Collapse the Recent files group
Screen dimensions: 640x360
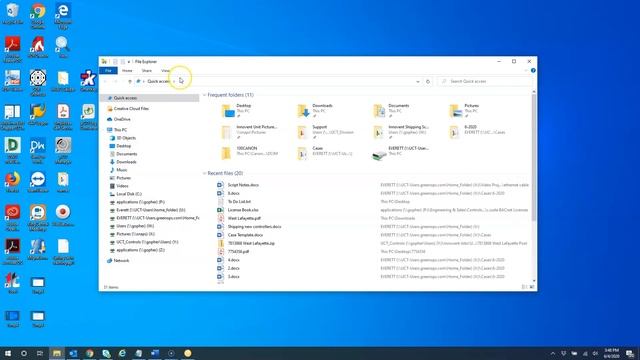[204, 173]
